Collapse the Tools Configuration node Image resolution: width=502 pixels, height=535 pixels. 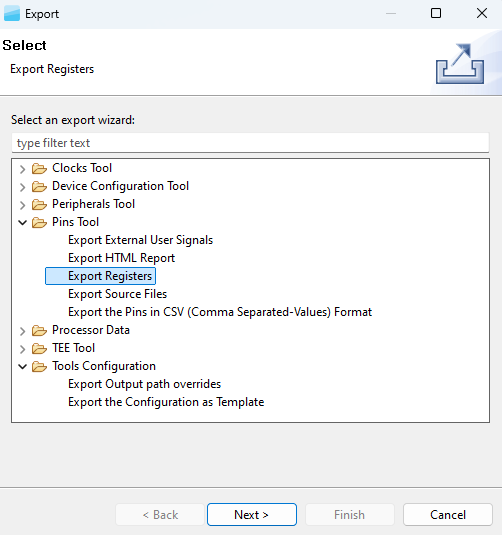coord(23,366)
